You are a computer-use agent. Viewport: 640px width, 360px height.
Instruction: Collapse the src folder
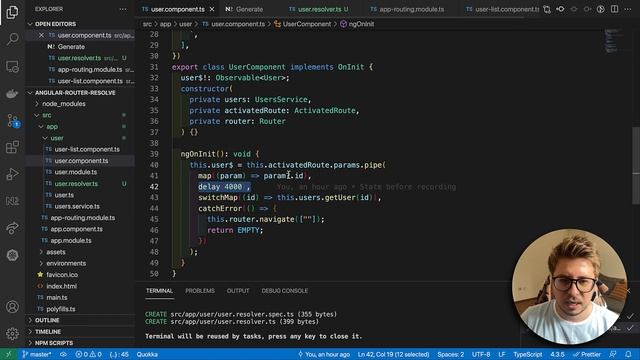pyautogui.click(x=80, y=116)
